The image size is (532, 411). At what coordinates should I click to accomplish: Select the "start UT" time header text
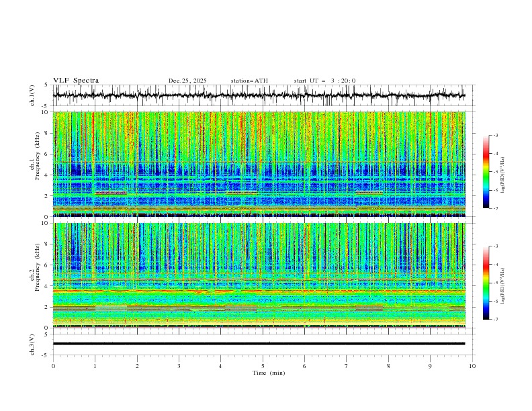click(324, 81)
